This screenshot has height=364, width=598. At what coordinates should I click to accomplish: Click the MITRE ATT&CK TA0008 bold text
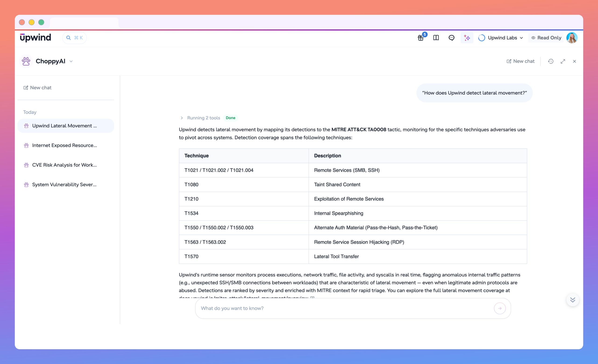[359, 130]
